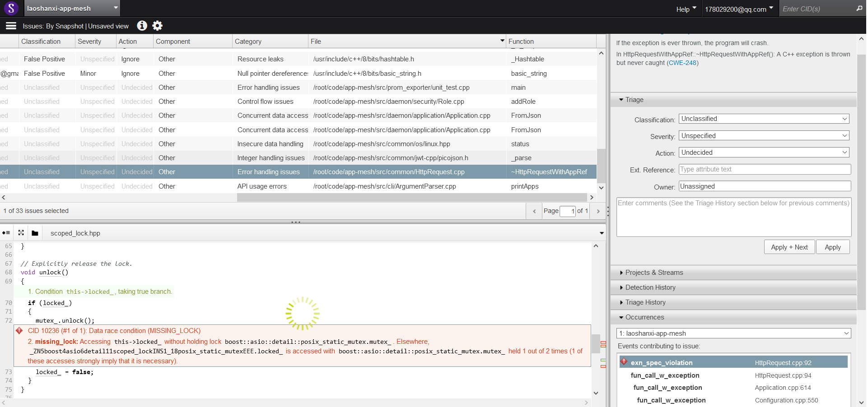The image size is (868, 407).
Task: Click the red defect marker beside CID 10236
Action: click(x=19, y=331)
